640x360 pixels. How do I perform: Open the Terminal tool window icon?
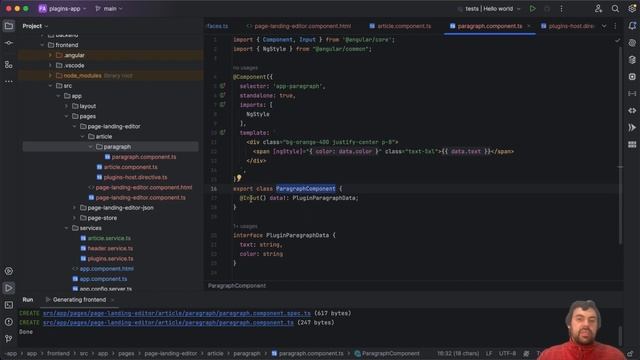click(x=9, y=305)
